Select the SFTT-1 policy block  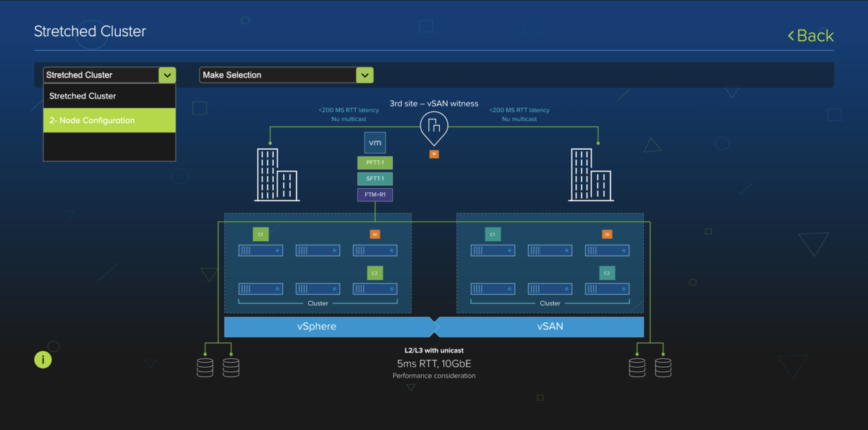click(375, 179)
